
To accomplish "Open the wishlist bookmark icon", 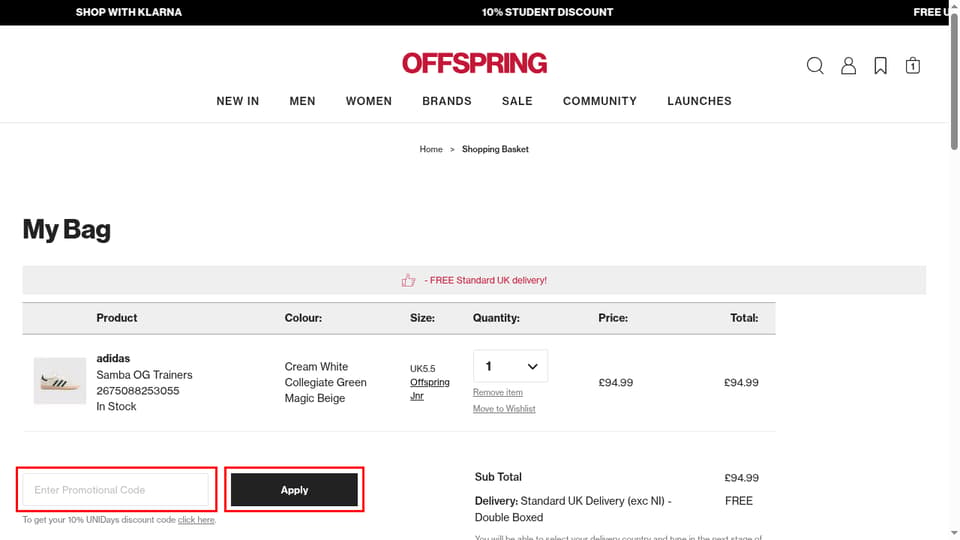I will (x=880, y=66).
